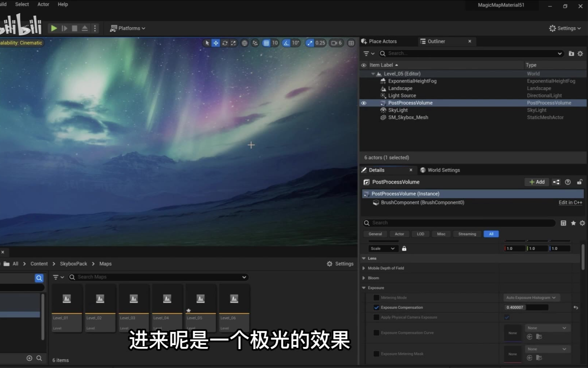Hide PostProcessVolume using eye icon
588x368 pixels.
click(x=364, y=103)
